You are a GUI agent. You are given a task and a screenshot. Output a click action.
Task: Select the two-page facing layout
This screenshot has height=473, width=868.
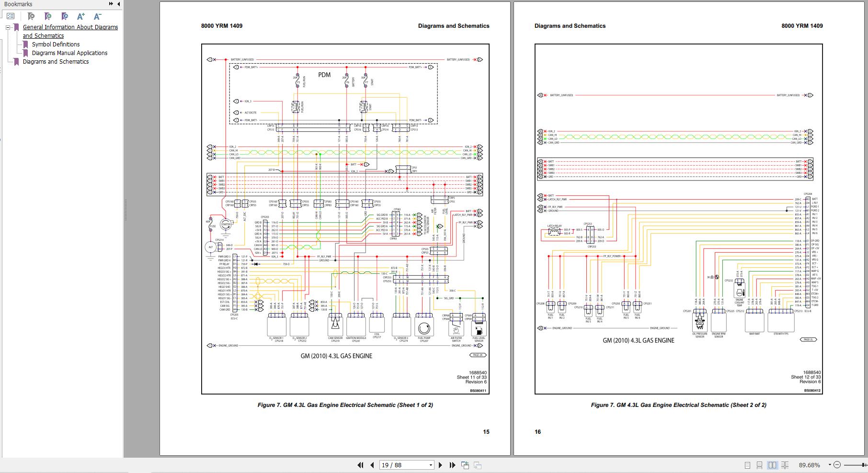772,465
